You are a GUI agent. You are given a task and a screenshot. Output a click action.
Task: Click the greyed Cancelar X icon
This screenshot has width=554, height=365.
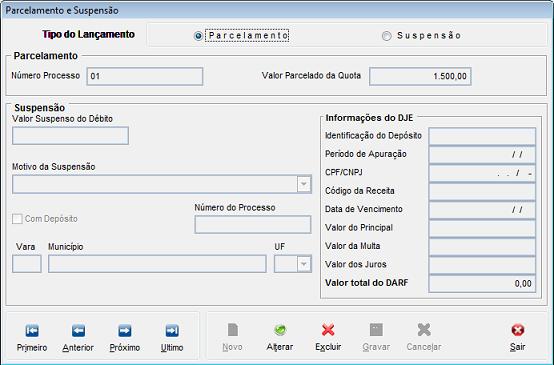424,330
